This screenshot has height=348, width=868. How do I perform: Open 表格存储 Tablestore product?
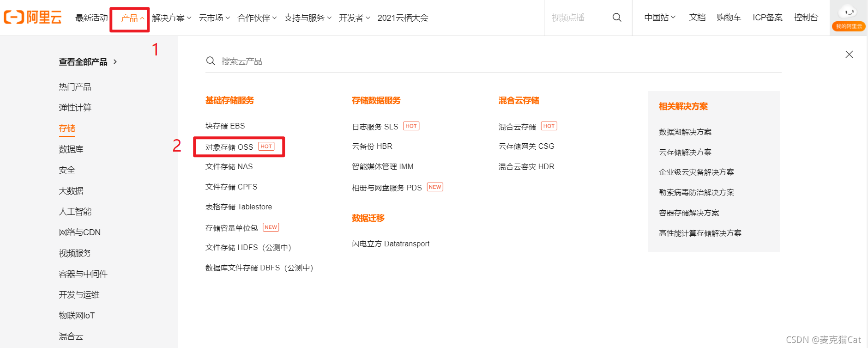point(239,207)
